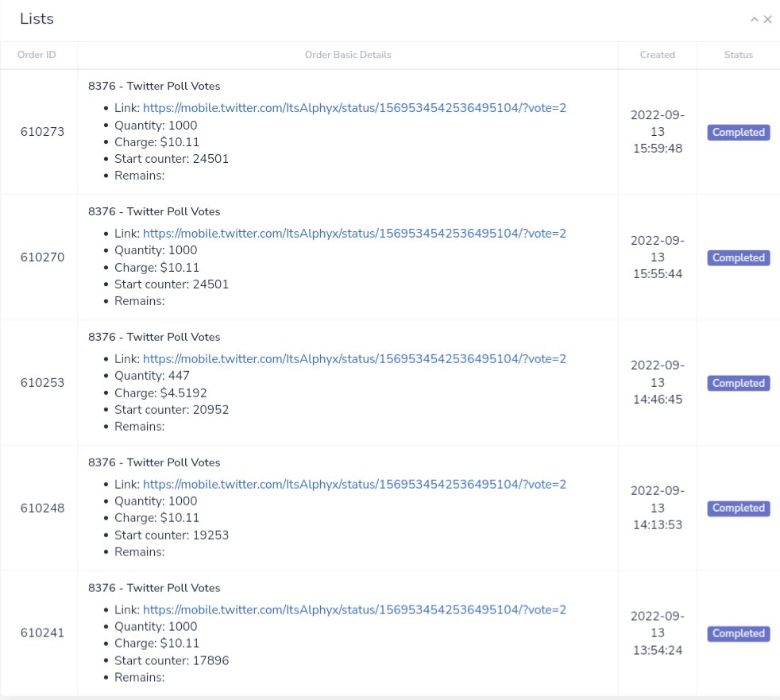Click Start counter: 19253 text

point(172,536)
